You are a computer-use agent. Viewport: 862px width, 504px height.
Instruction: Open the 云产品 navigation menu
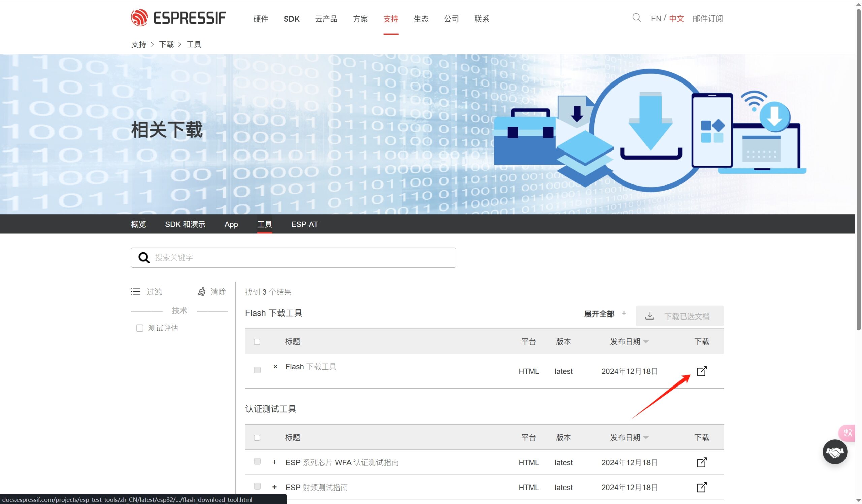[x=326, y=19]
